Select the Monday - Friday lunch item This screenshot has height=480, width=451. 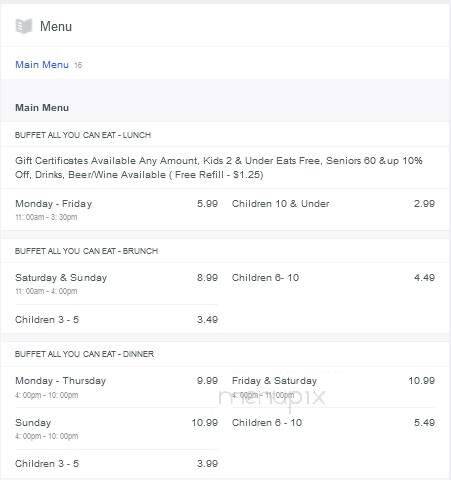click(116, 210)
